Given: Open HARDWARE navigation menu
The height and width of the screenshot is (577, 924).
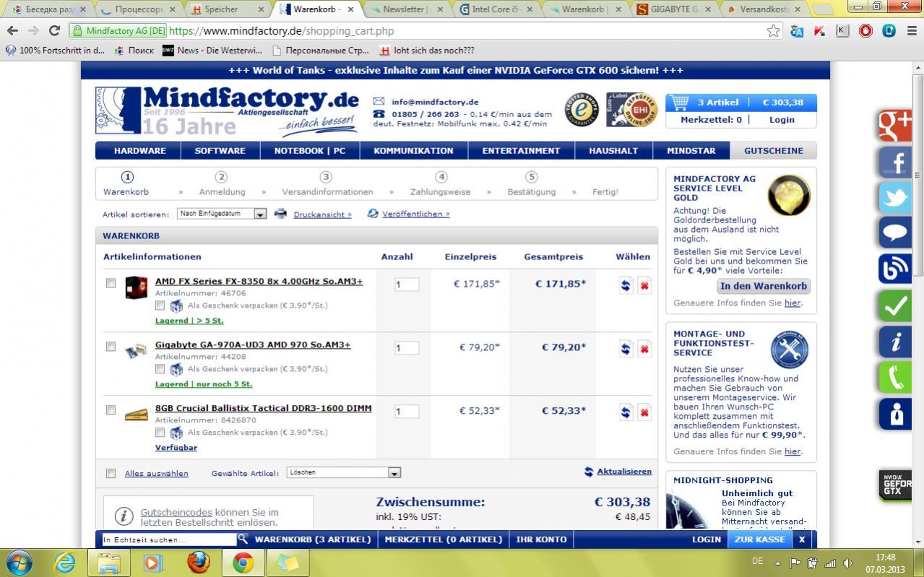Looking at the screenshot, I should (x=140, y=151).
